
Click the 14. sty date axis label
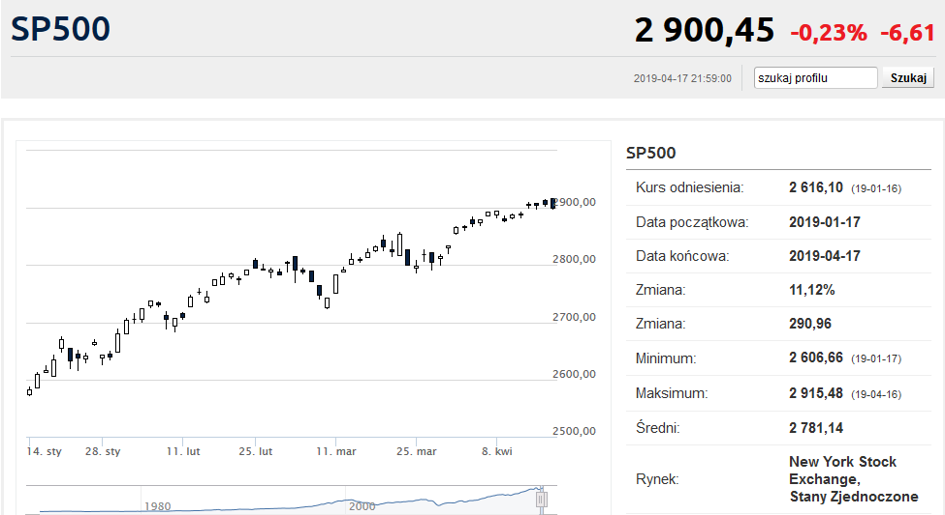[44, 451]
